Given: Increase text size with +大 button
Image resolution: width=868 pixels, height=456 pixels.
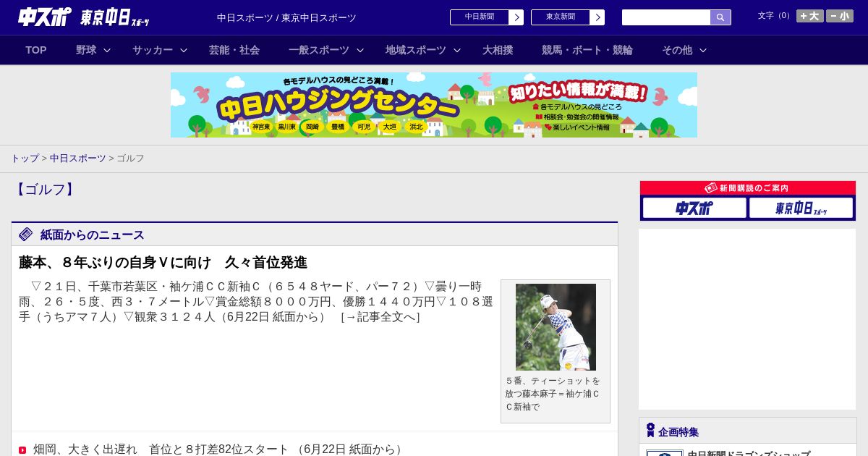Looking at the screenshot, I should 809,16.
